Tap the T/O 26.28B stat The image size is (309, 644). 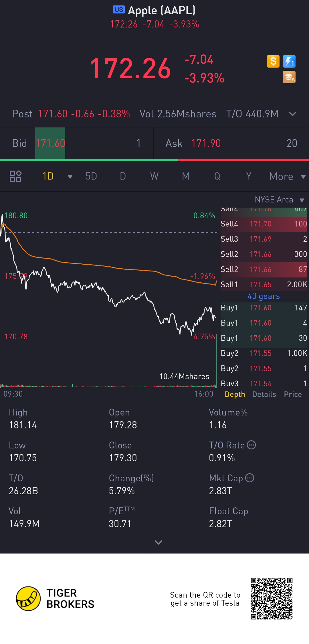[23, 485]
